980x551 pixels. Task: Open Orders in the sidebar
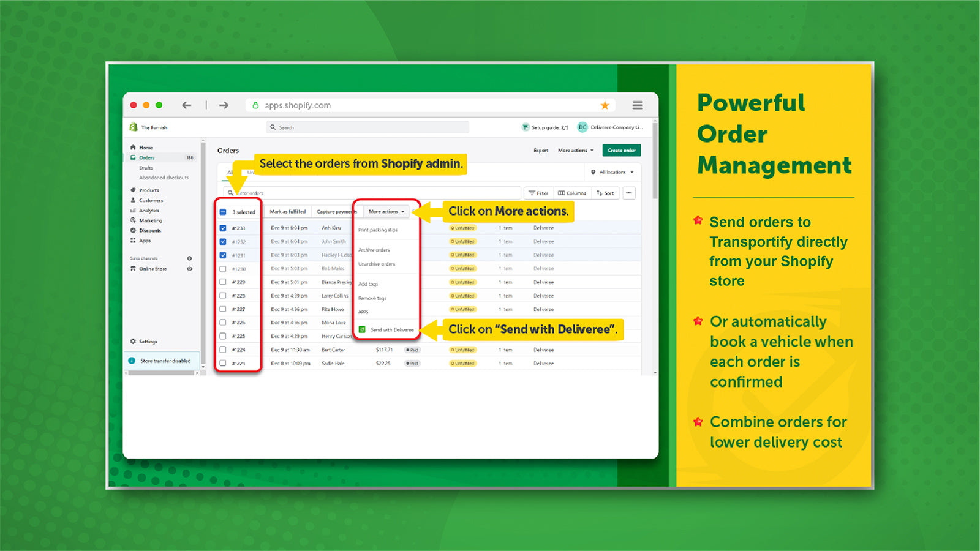[x=147, y=157]
